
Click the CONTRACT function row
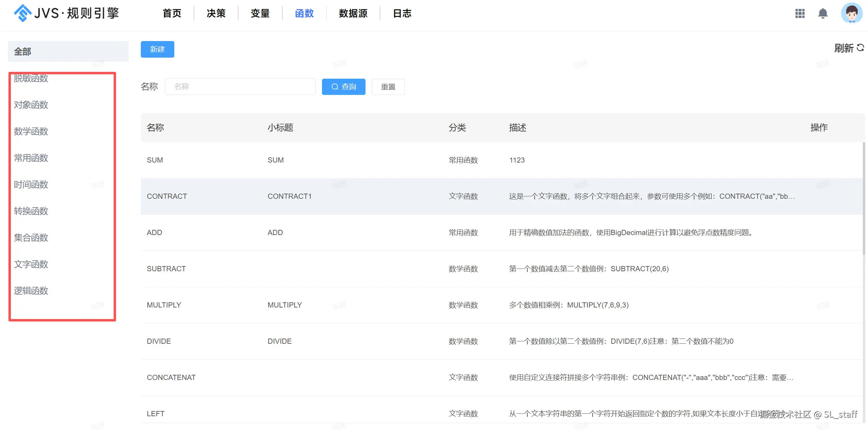point(167,196)
